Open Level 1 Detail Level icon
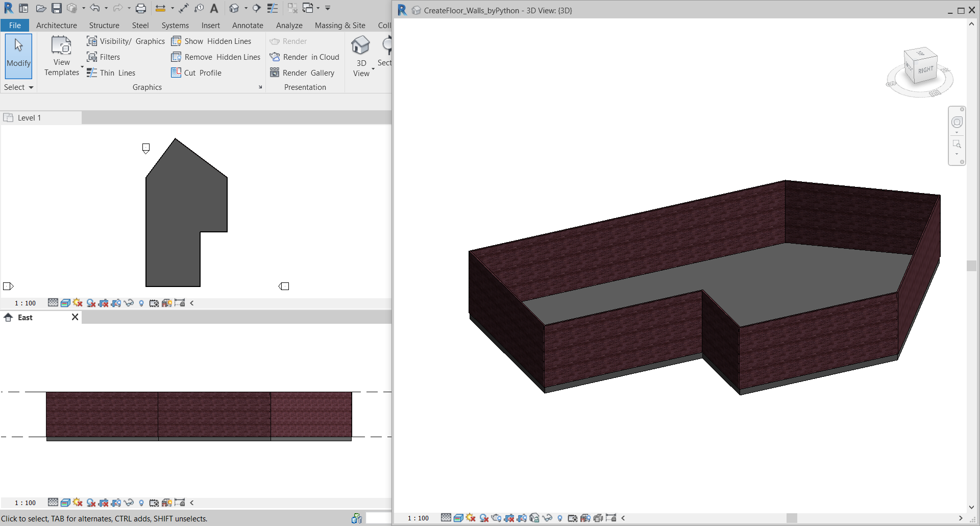980x526 pixels. click(x=53, y=303)
